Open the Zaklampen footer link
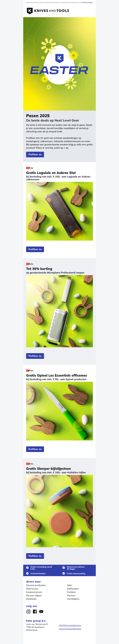 (x=73, y=589)
